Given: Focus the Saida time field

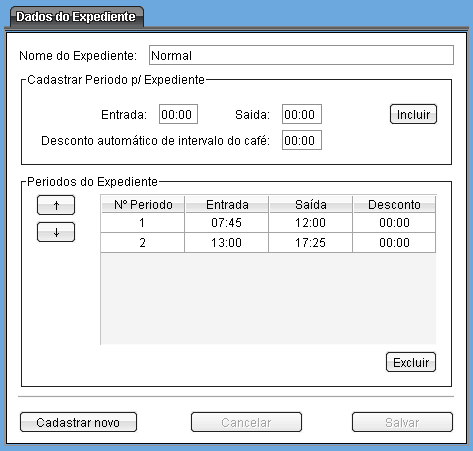Looking at the screenshot, I should (302, 114).
